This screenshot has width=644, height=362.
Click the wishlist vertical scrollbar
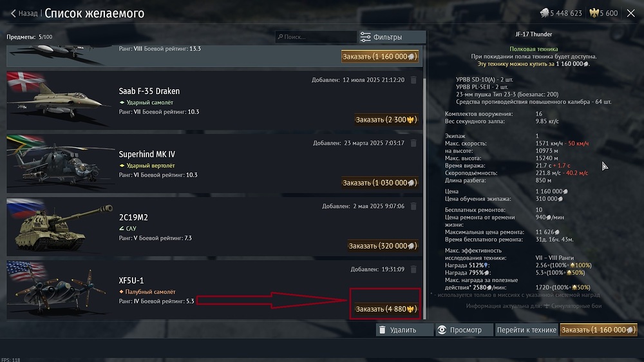tap(423, 193)
